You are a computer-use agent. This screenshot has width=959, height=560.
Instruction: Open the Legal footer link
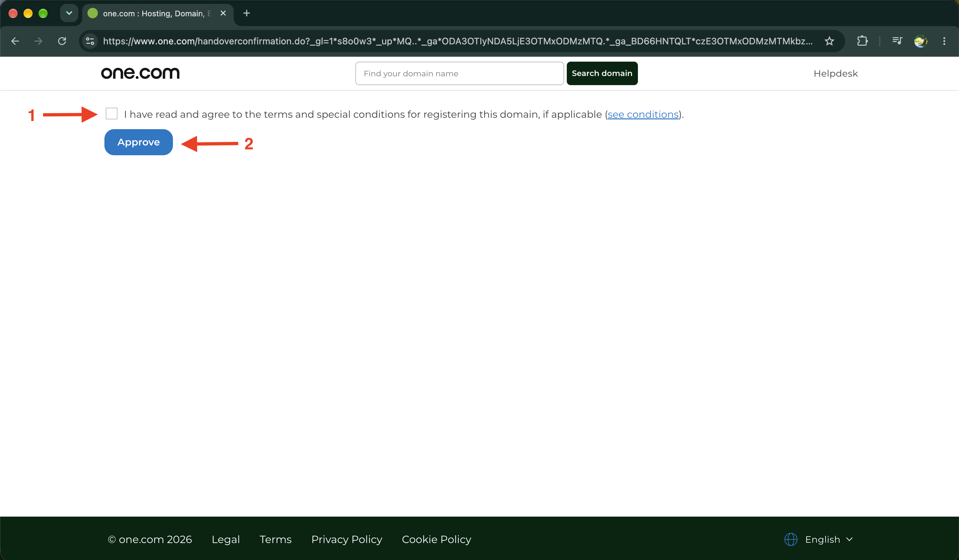pyautogui.click(x=226, y=539)
